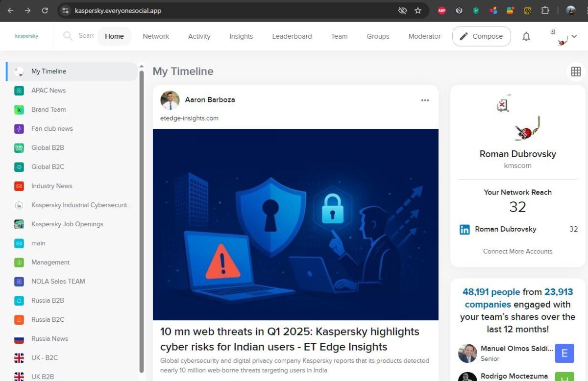Click the Fan club news icon
Image resolution: width=588 pixels, height=381 pixels.
click(19, 129)
